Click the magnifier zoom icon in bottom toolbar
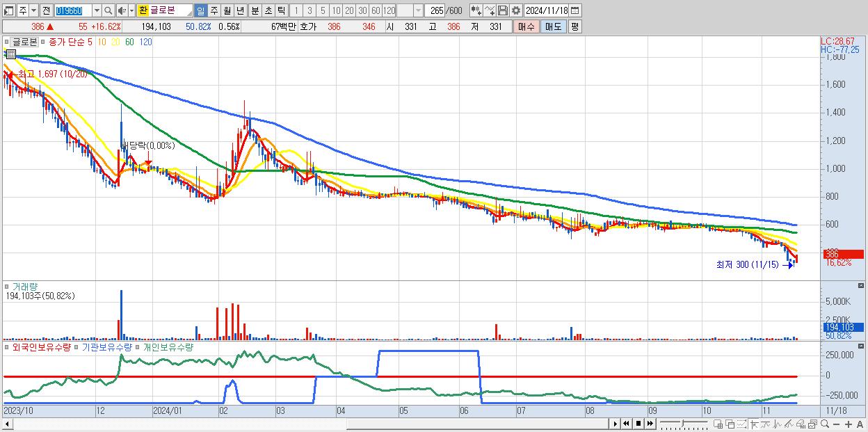Screen dimensions: 868x432 [x=825, y=424]
